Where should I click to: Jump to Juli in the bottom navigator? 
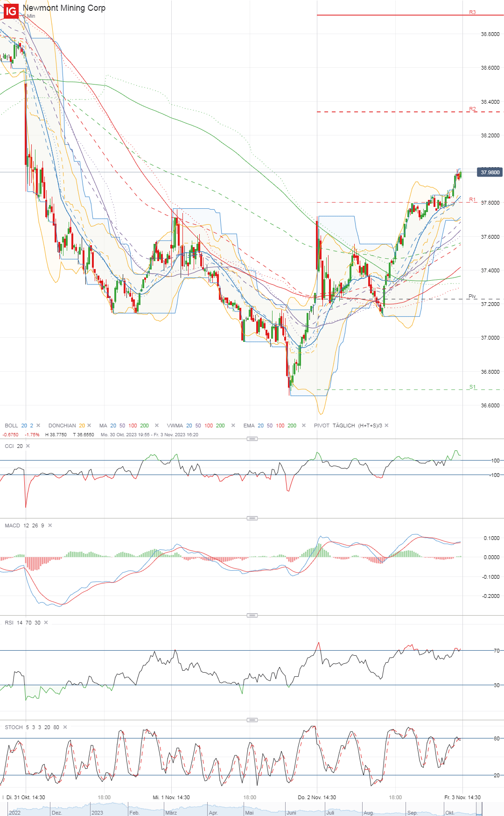[330, 813]
